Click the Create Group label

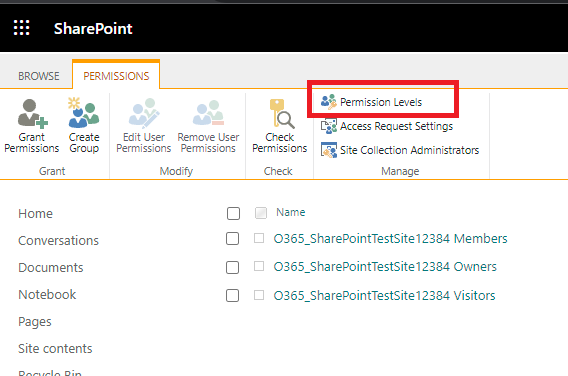coord(84,143)
